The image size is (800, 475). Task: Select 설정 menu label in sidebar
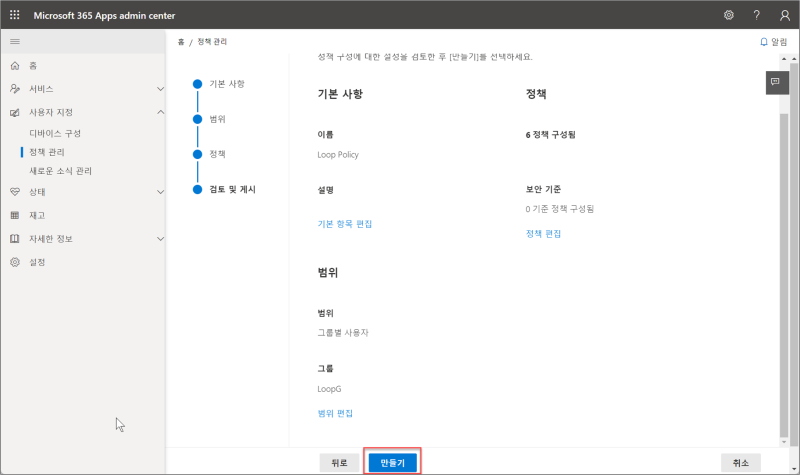pos(37,262)
